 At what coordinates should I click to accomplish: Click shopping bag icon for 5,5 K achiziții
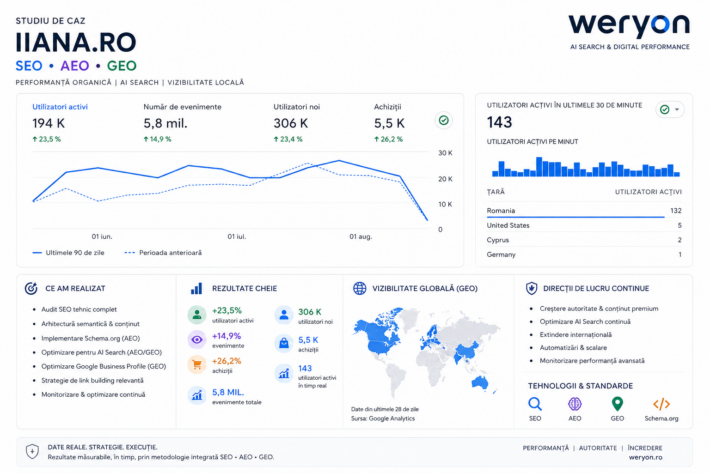click(284, 344)
